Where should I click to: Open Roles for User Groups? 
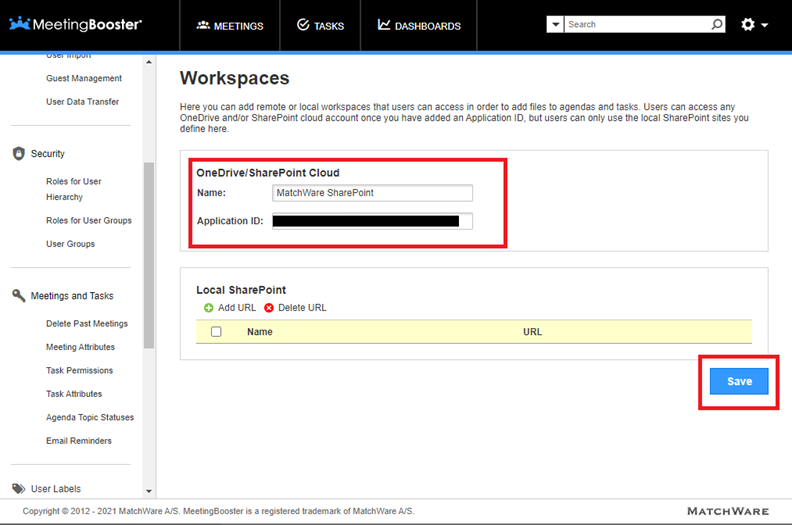(89, 220)
